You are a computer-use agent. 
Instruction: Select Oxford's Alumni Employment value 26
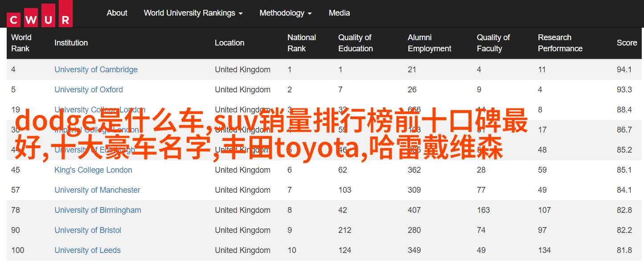pos(412,90)
